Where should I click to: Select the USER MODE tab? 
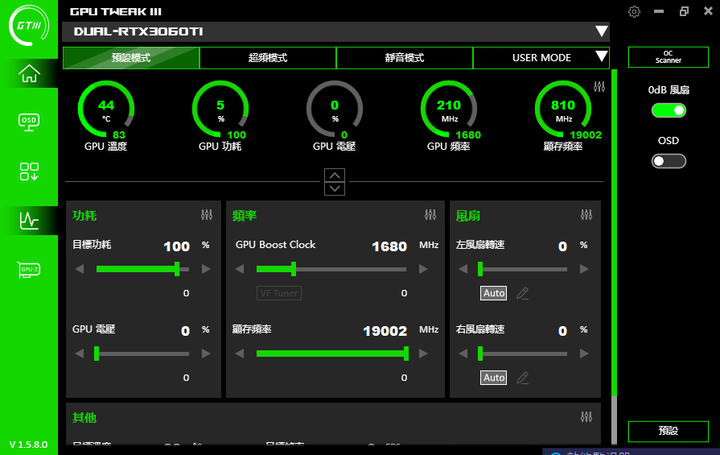tap(541, 57)
